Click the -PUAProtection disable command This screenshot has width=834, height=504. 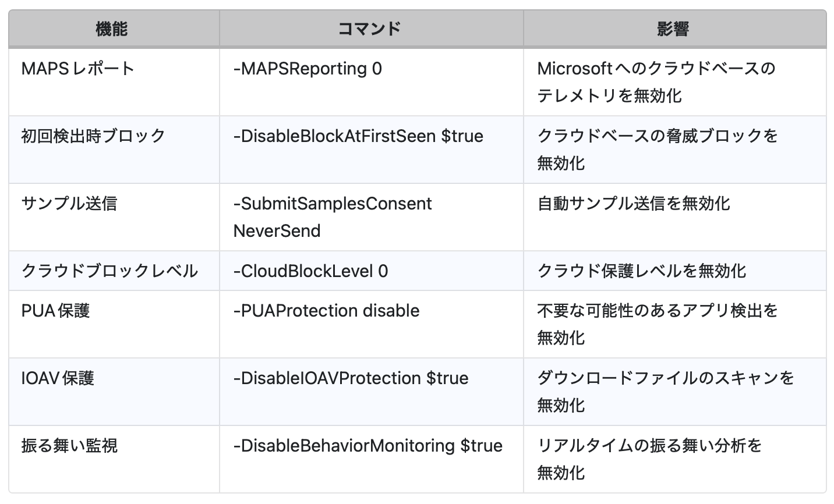(326, 311)
